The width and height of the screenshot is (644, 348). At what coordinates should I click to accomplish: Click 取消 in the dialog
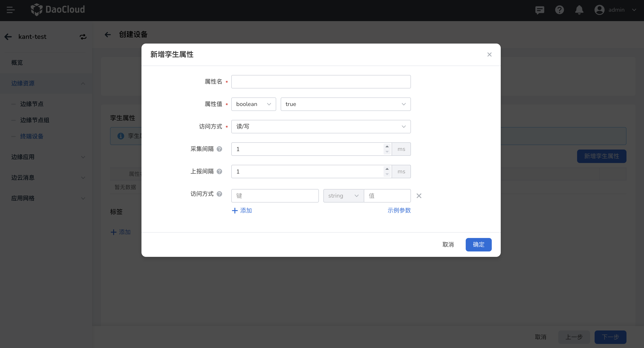click(x=448, y=244)
